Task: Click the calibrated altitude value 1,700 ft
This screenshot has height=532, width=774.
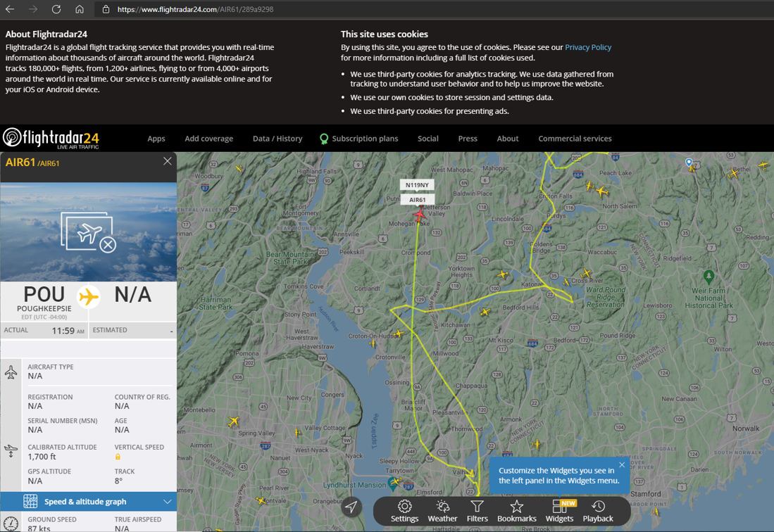Action: pos(42,457)
